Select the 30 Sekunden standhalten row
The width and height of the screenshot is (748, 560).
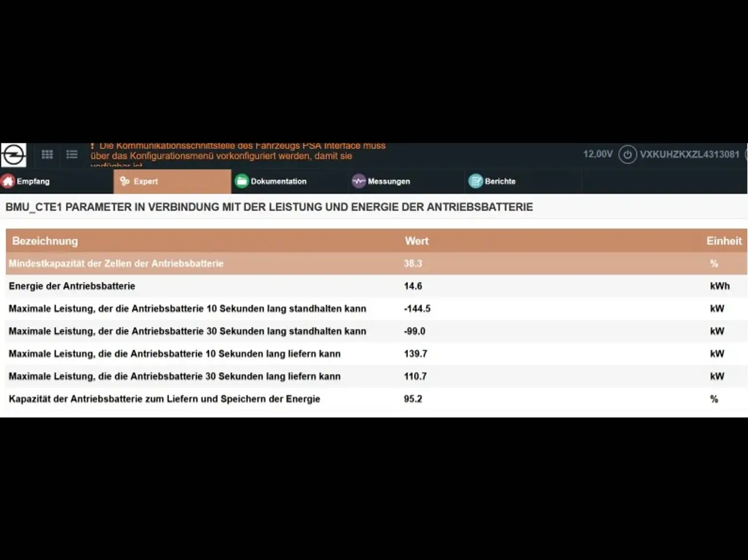click(x=187, y=332)
